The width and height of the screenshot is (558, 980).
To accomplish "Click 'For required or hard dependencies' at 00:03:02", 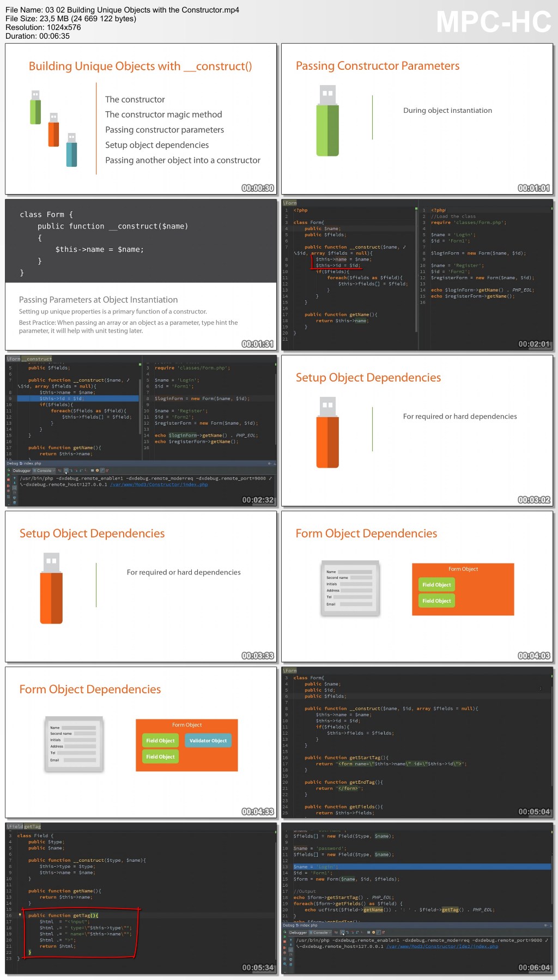I will point(460,416).
